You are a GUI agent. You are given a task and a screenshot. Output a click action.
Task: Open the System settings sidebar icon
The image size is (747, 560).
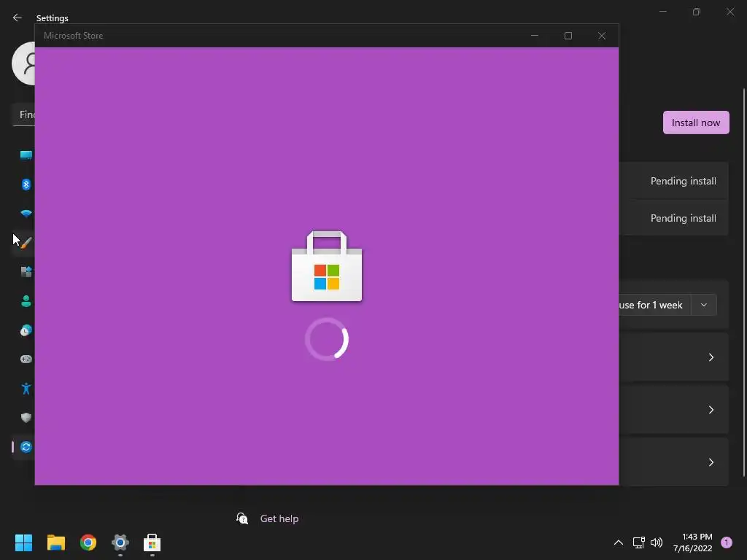pos(26,155)
